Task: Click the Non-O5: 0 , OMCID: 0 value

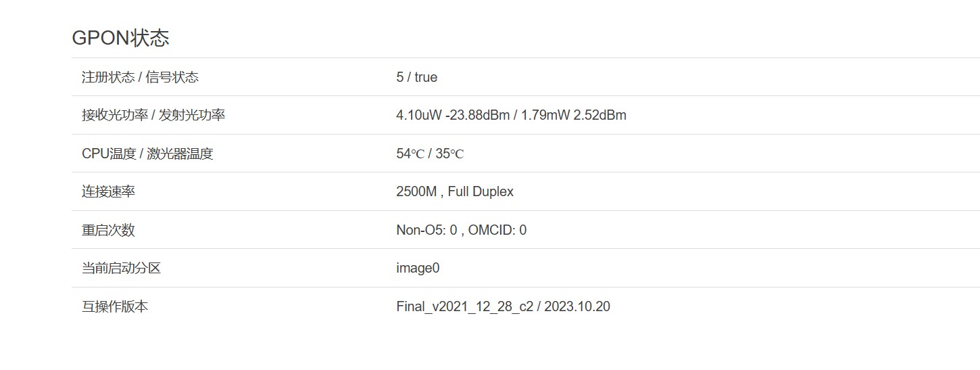Action: pyautogui.click(x=461, y=230)
